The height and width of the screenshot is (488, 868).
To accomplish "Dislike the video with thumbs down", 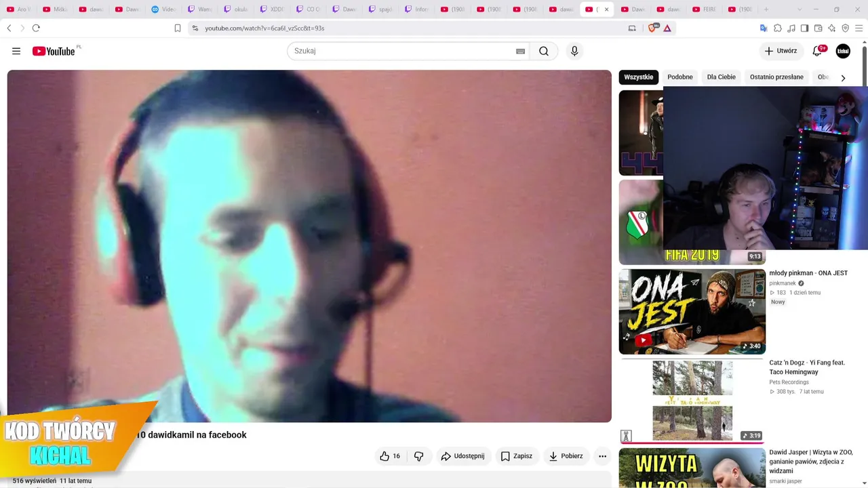I will (418, 456).
